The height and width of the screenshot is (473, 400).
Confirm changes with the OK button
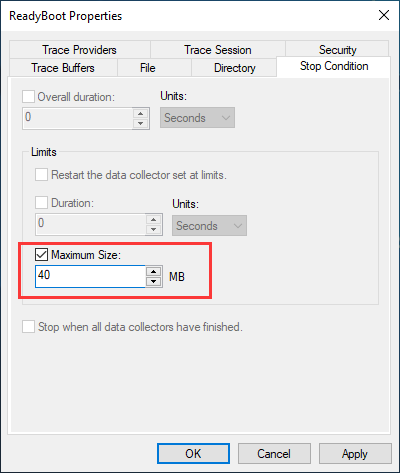click(193, 453)
